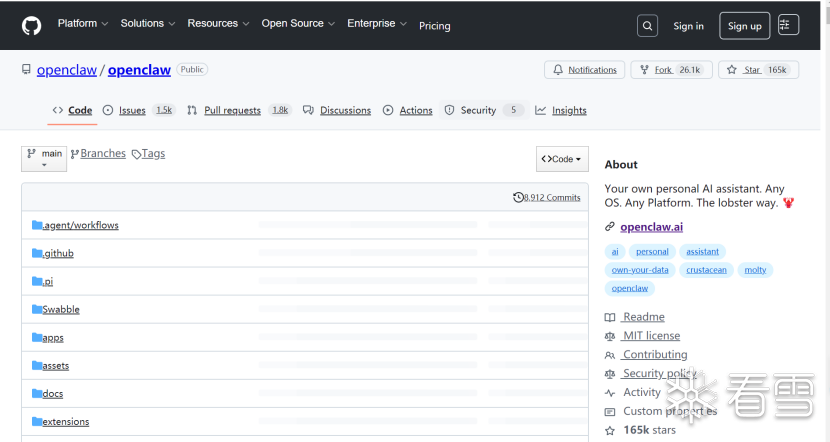830x442 pixels.
Task: Open the search magnifier icon
Action: [x=647, y=26]
